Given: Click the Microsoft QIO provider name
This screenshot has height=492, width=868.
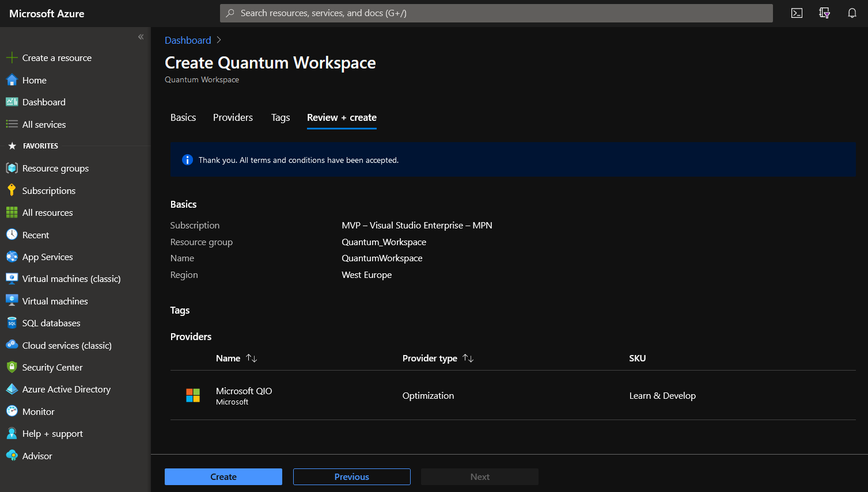Looking at the screenshot, I should (x=244, y=391).
